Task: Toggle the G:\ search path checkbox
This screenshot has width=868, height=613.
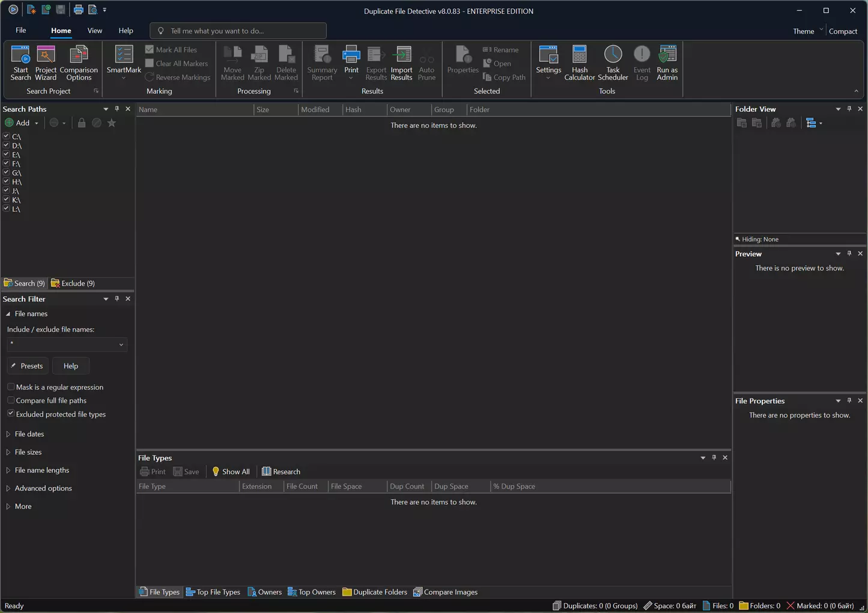Action: 6,172
